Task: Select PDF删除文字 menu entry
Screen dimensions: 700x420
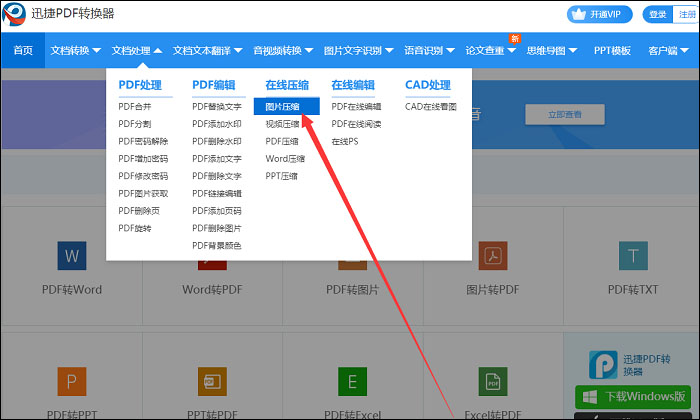Action: tap(217, 176)
